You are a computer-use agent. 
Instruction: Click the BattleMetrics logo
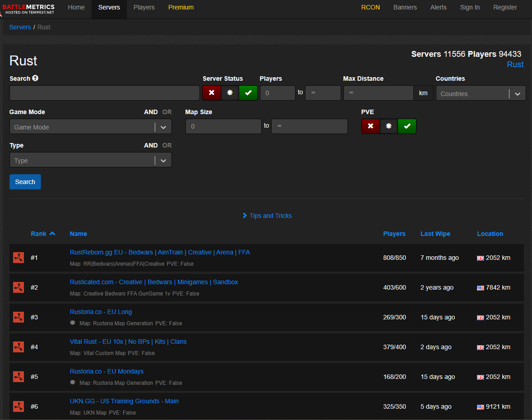coord(28,9)
